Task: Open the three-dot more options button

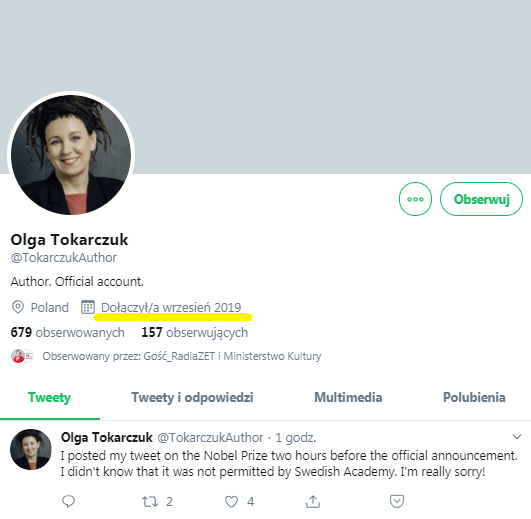Action: [x=415, y=199]
